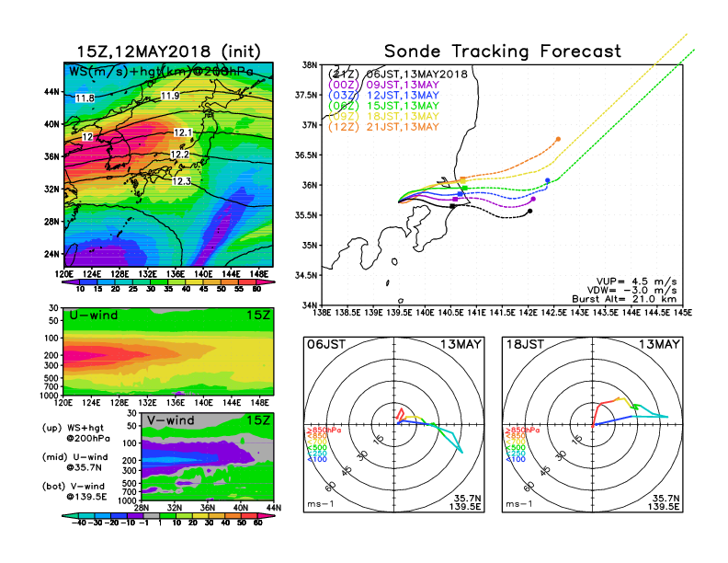Select the yellow "(09Z) 18JST,13MAY" legend entry
This screenshot has width=728, height=563.
pyautogui.click(x=383, y=117)
